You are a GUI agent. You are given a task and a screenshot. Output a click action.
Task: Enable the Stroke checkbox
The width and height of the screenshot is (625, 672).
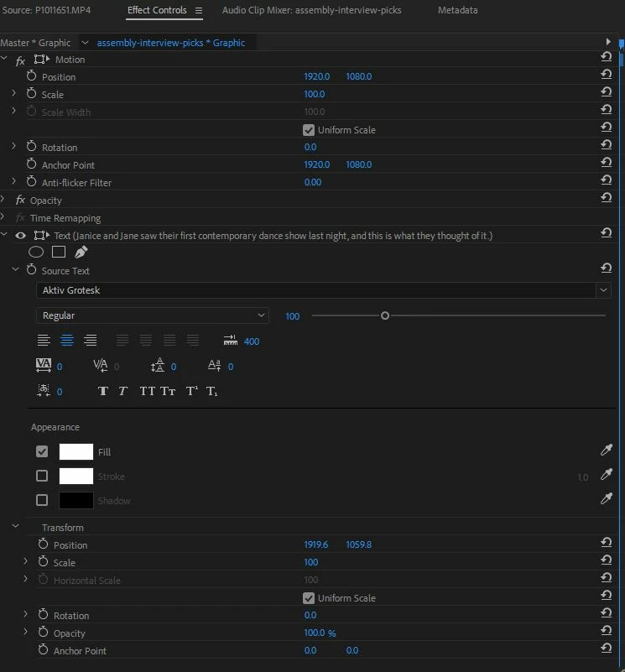42,476
